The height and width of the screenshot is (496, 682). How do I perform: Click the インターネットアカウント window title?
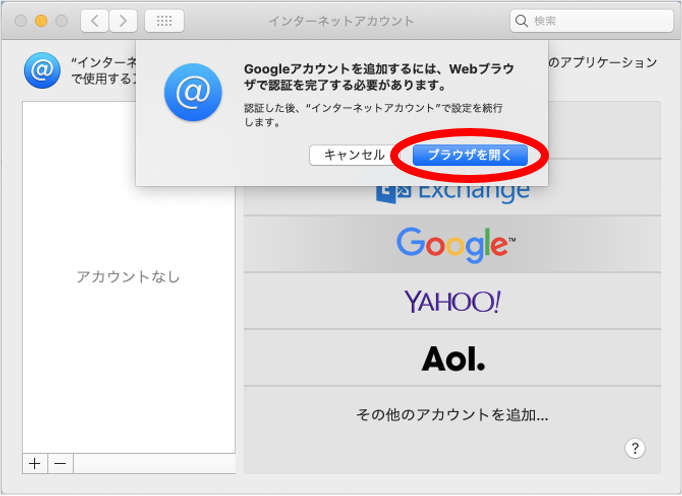(x=341, y=21)
